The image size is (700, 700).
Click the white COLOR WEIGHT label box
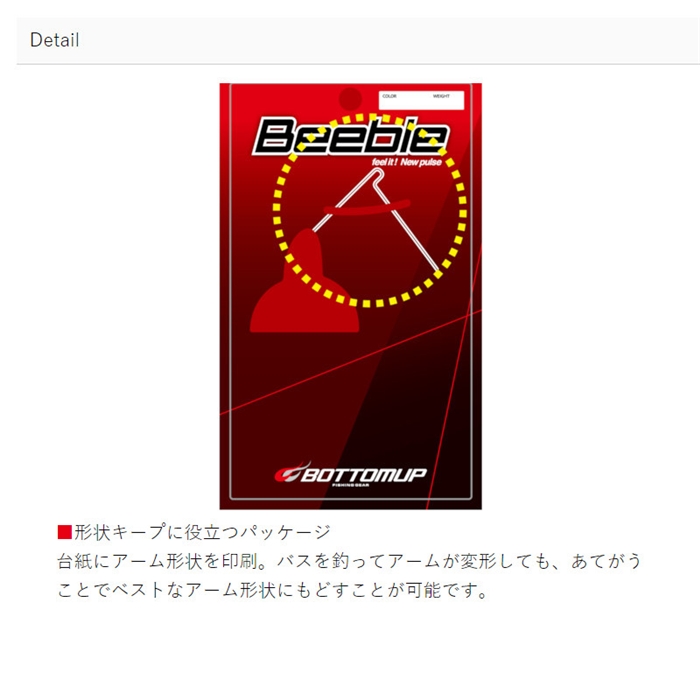click(x=421, y=100)
